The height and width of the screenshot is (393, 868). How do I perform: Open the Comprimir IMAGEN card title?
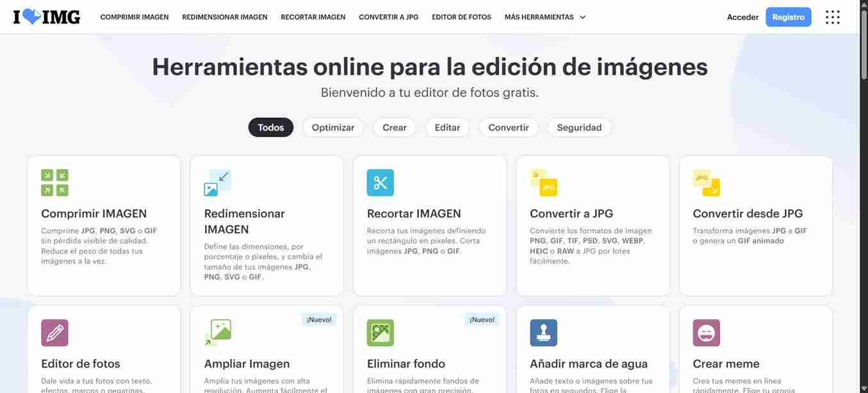(94, 213)
